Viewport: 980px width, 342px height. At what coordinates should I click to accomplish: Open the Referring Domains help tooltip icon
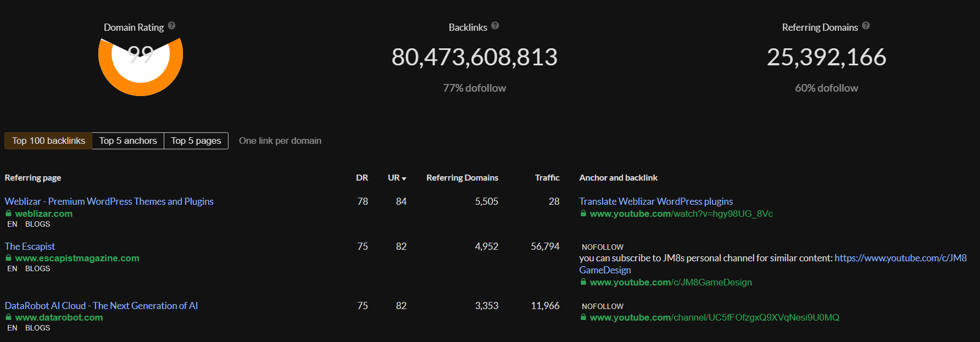[x=866, y=26]
